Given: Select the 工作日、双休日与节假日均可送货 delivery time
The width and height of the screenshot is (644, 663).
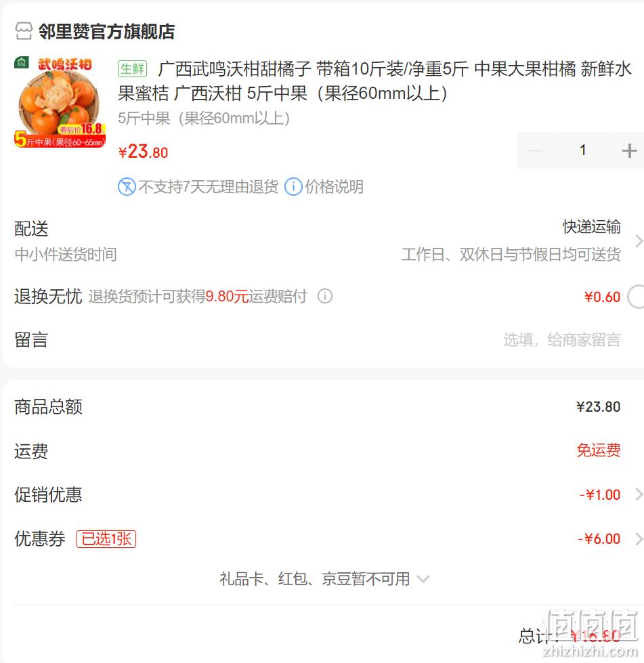Looking at the screenshot, I should (511, 255).
